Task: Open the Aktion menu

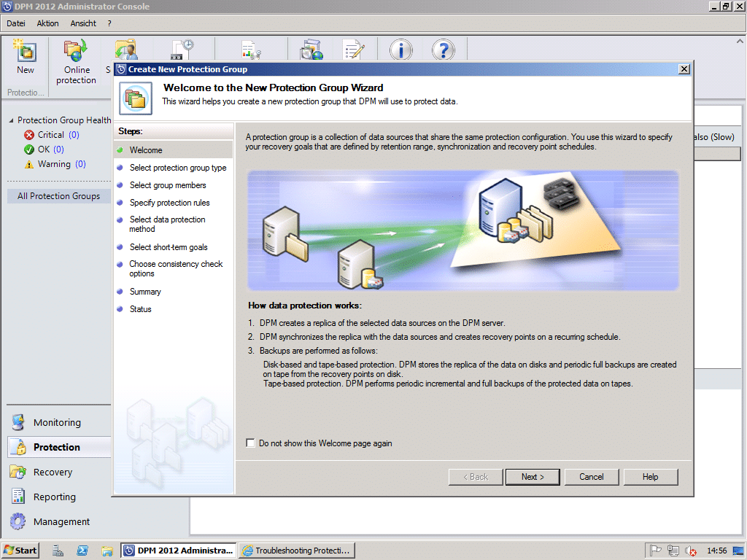Action: click(47, 23)
